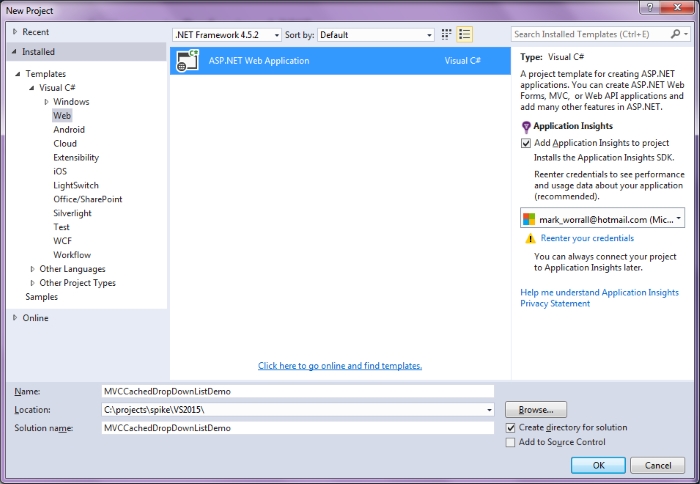The width and height of the screenshot is (700, 484).
Task: Collapse the Visual C# tree node
Action: [x=32, y=88]
